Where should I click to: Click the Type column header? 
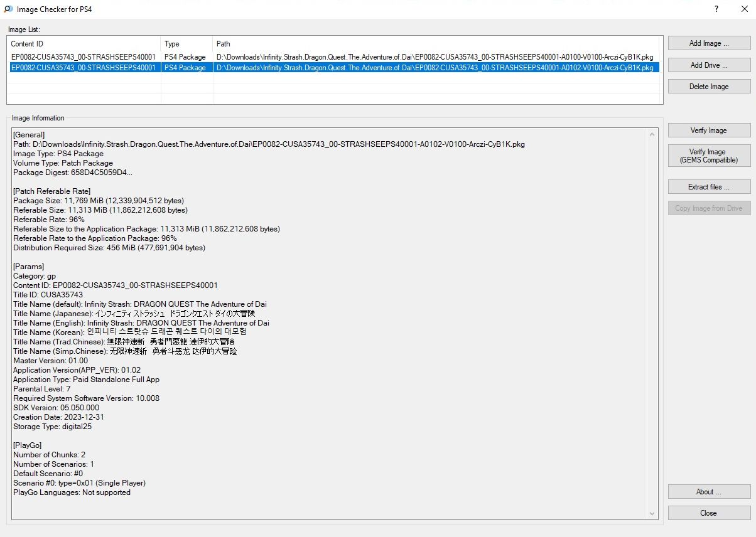point(186,44)
